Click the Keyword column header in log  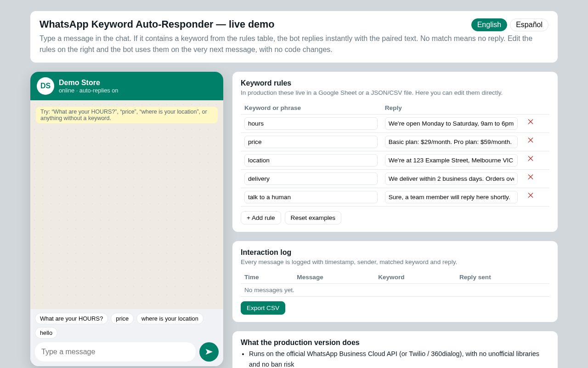click(391, 277)
